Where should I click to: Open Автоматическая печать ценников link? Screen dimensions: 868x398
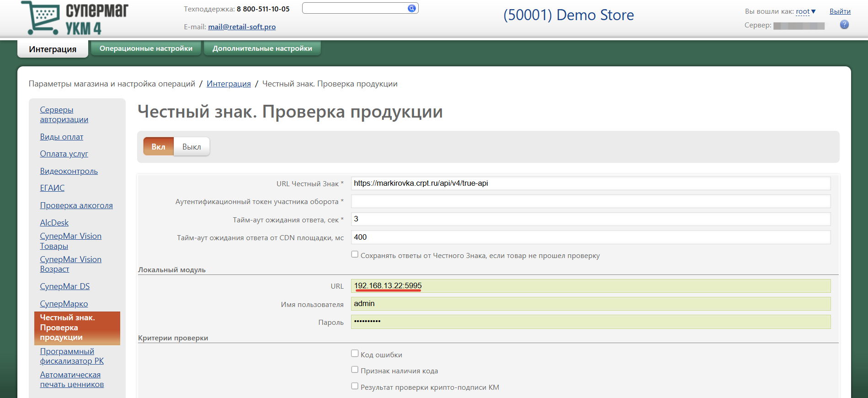[72, 380]
